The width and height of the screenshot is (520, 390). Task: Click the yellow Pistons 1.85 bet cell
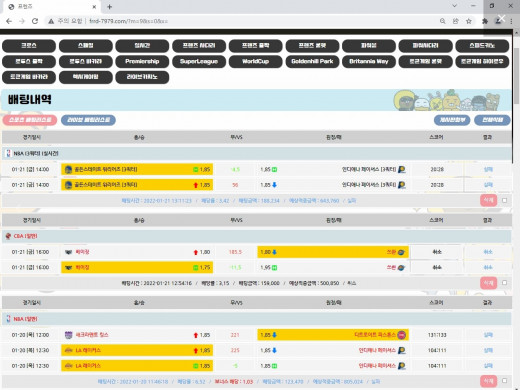pos(333,335)
